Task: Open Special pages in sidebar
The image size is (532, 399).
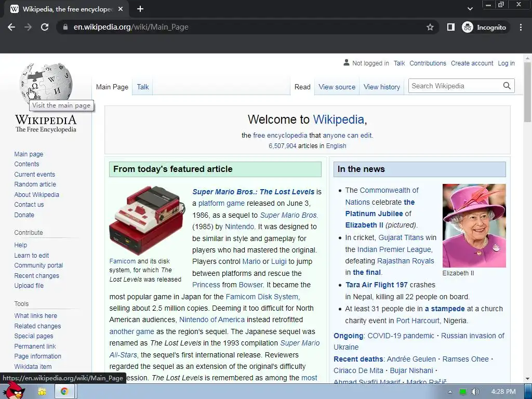Action: pos(34,336)
